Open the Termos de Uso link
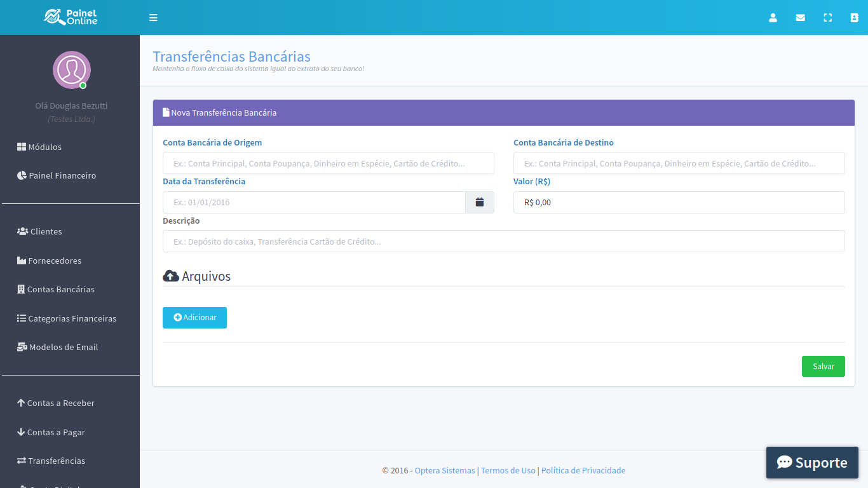The height and width of the screenshot is (488, 868). (x=508, y=471)
